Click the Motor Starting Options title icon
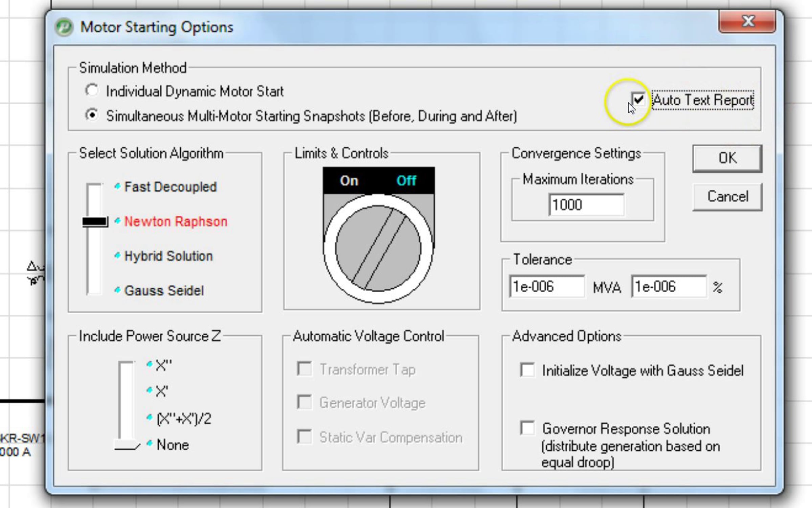 tap(64, 27)
